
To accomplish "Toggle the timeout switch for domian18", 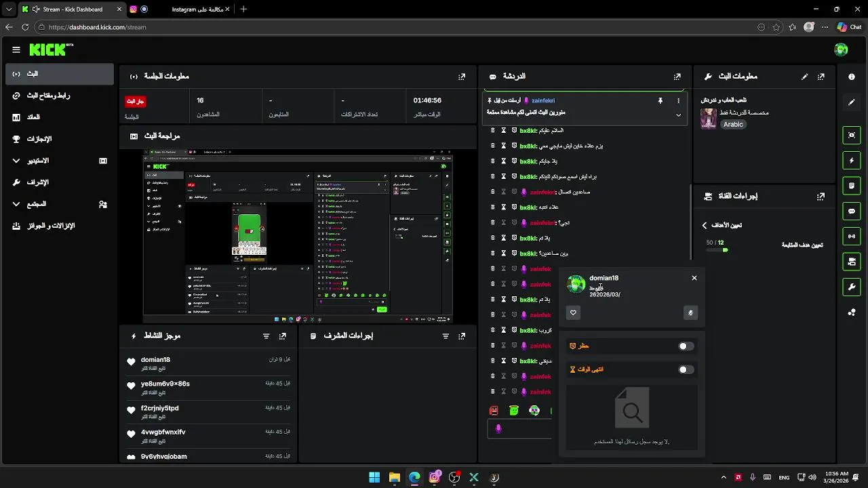I will pyautogui.click(x=686, y=370).
